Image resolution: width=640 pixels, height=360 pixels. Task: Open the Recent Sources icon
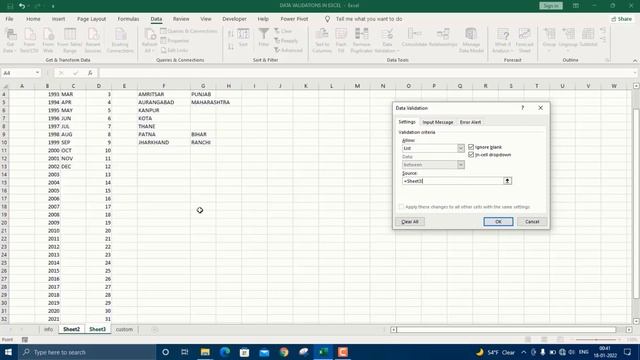coord(93,40)
